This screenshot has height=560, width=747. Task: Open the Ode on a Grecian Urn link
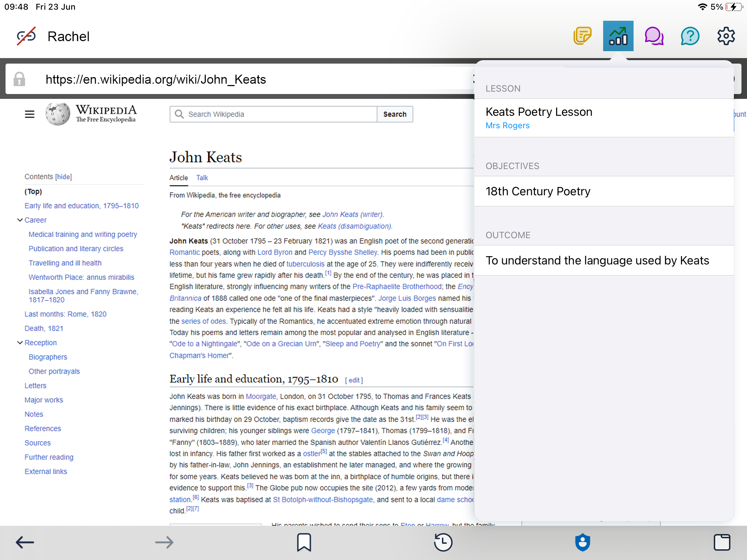[282, 344]
